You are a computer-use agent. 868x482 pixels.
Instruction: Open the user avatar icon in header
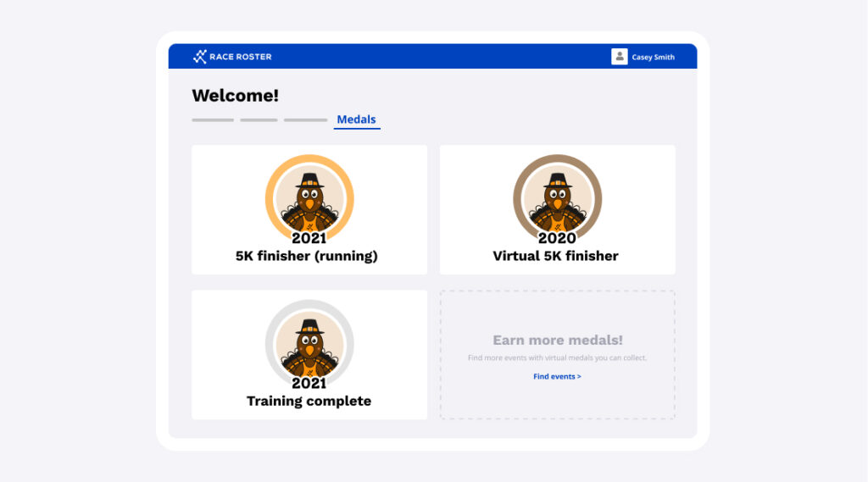tap(620, 57)
